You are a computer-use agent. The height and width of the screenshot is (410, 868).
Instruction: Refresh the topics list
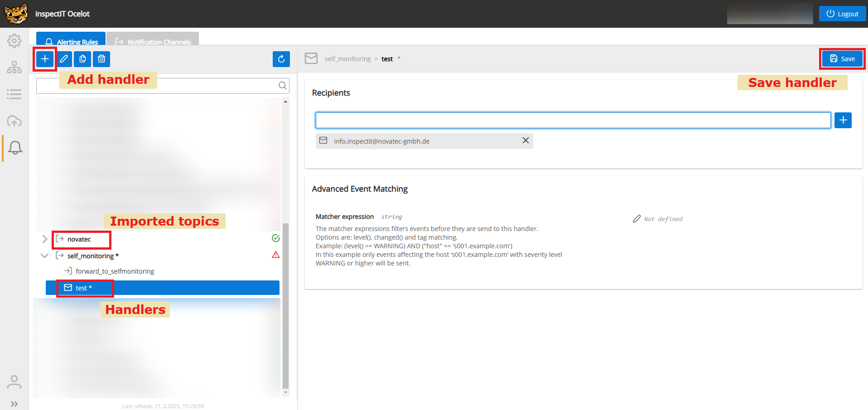281,59
